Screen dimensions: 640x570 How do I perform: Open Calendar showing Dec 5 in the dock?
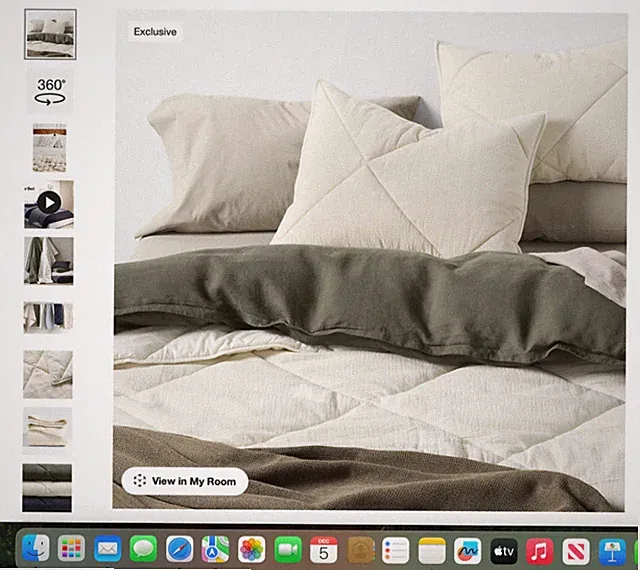tap(324, 550)
